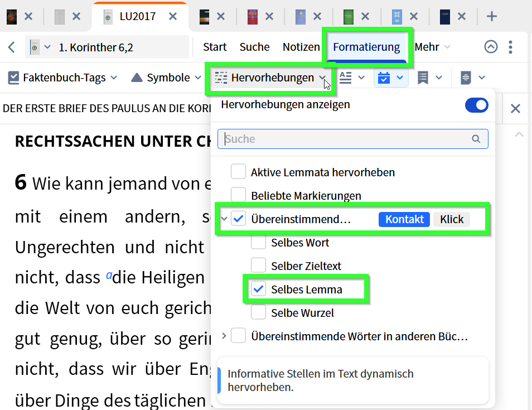The image size is (532, 410).
Task: Click the bookmark list icon
Action: point(423,78)
